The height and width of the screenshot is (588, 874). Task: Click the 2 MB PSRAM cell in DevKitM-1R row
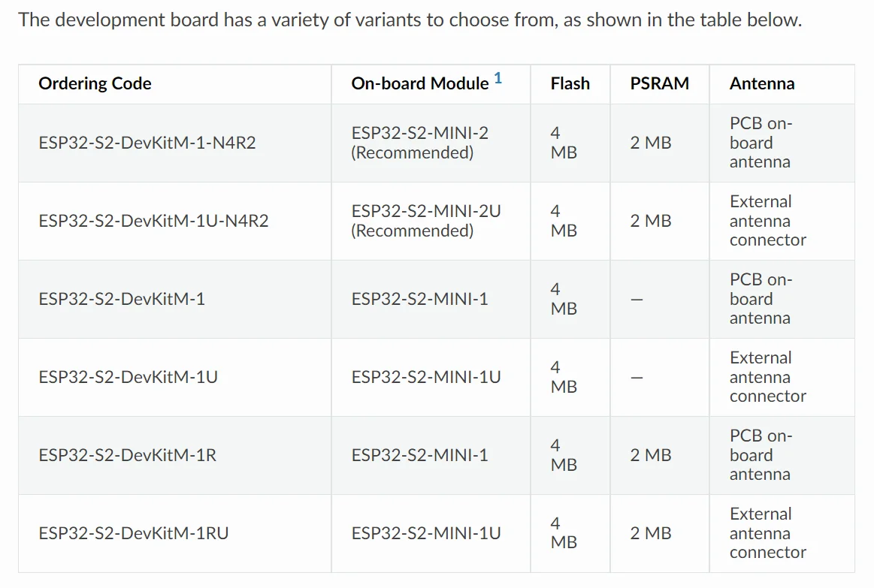click(x=650, y=455)
